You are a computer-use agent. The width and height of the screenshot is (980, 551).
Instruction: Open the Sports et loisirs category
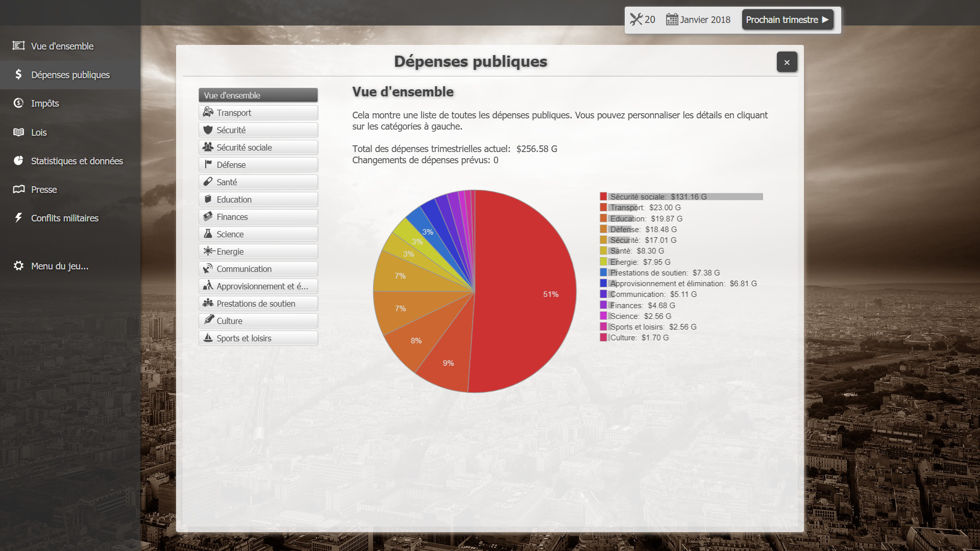click(x=258, y=338)
